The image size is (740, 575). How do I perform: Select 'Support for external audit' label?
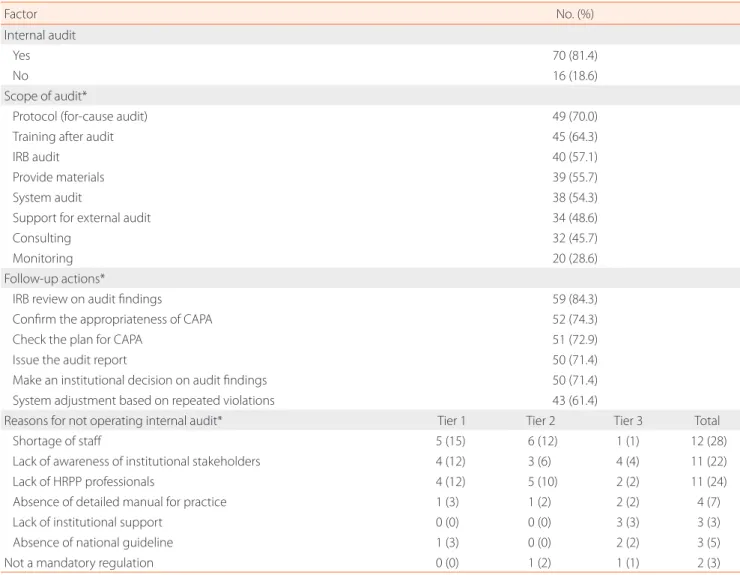[x=81, y=218]
